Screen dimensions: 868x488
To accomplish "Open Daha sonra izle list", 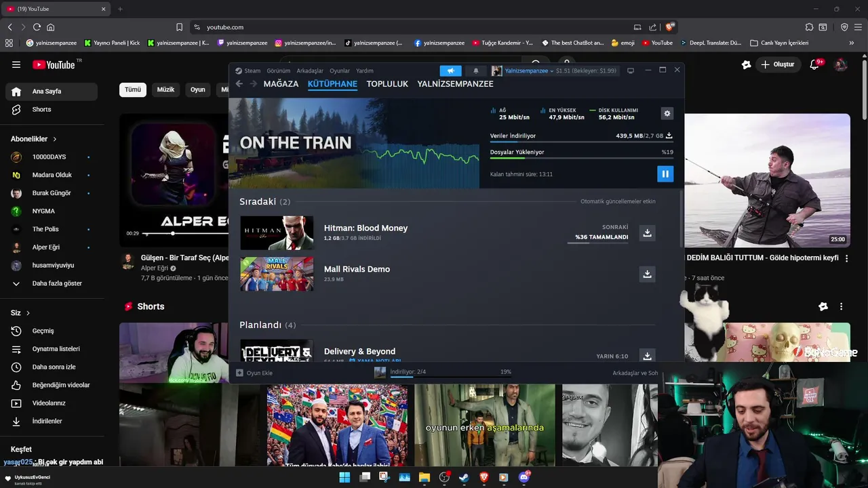I will [52, 367].
